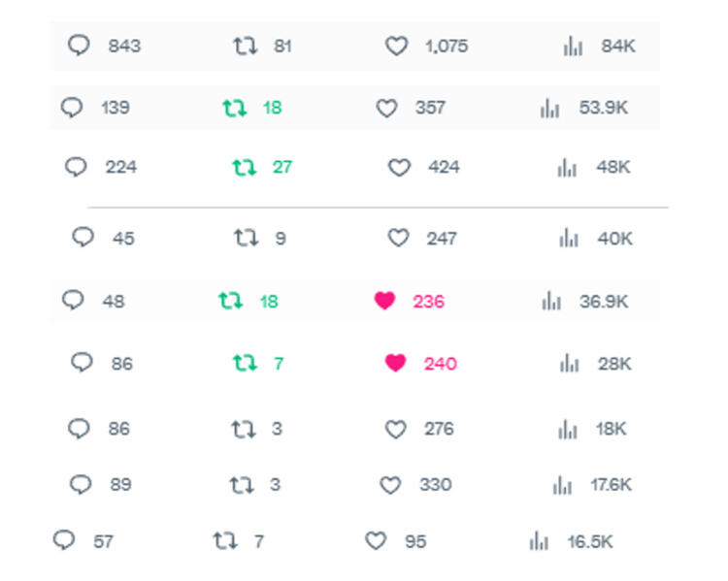
Task: Click the heart icon beside 424
Action: [399, 168]
